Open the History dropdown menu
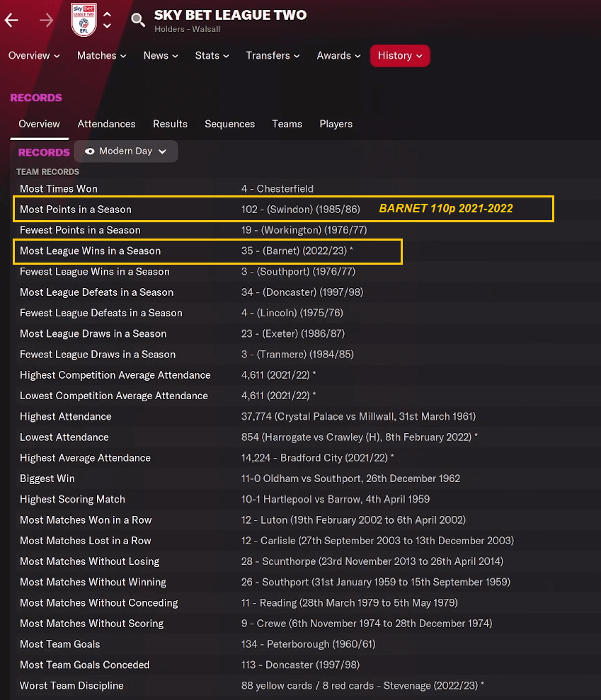The height and width of the screenshot is (700, 601). [x=400, y=56]
